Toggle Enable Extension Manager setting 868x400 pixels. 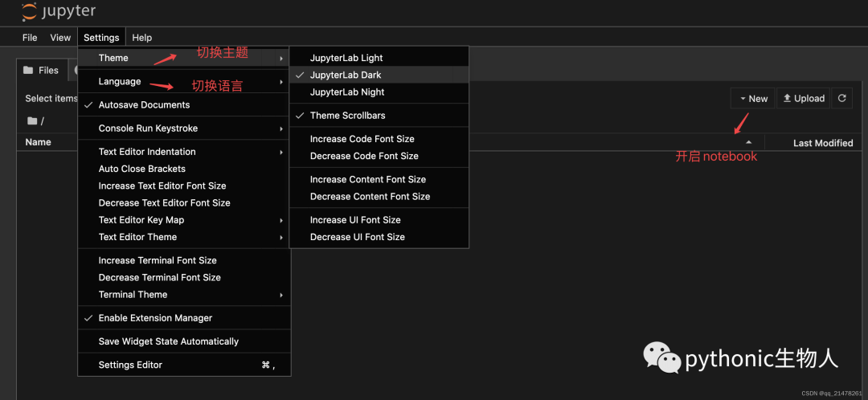click(155, 318)
